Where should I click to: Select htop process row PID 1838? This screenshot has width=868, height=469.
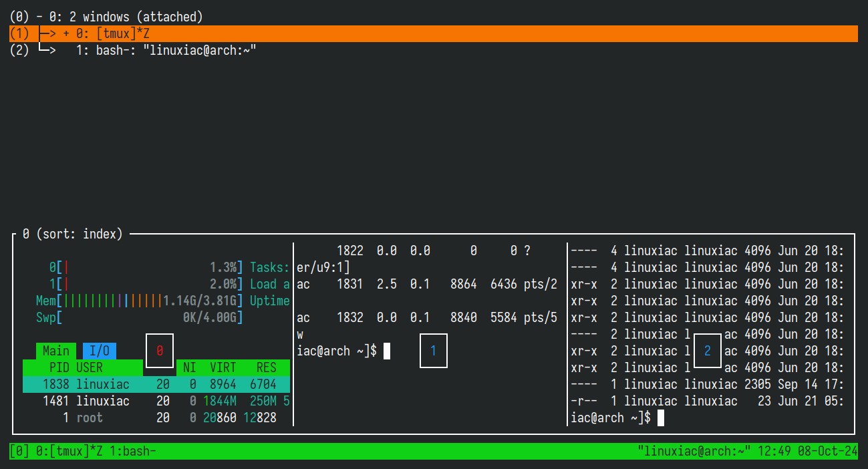click(156, 384)
